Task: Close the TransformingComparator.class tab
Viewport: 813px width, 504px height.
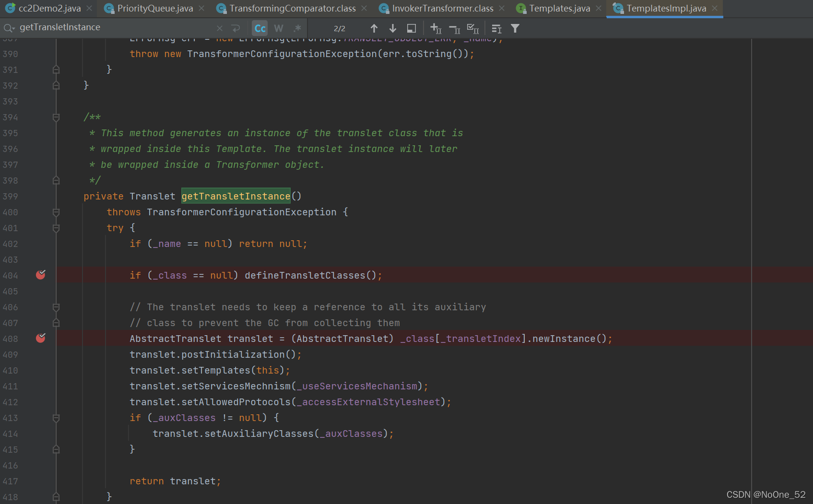Action: (x=364, y=9)
